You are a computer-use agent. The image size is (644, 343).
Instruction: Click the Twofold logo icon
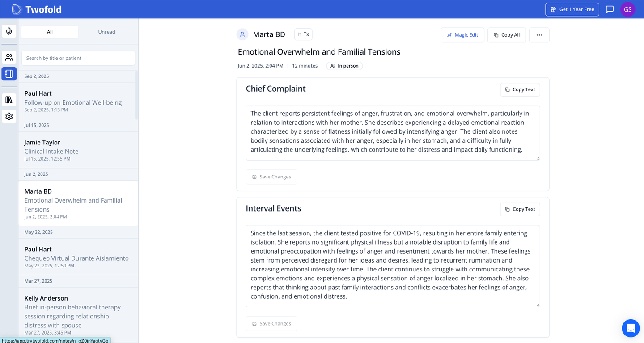tap(17, 9)
